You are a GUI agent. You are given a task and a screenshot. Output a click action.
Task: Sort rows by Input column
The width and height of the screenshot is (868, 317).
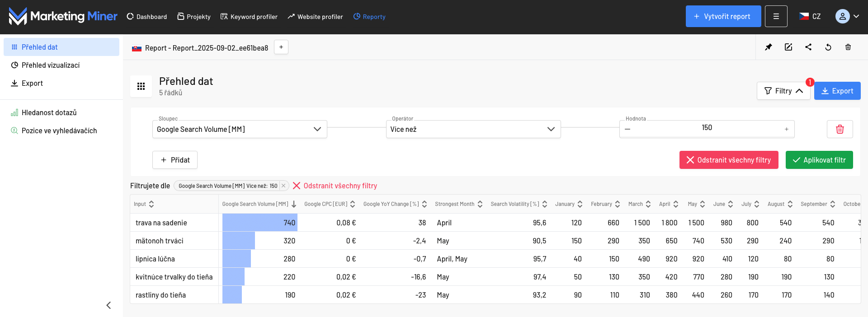(x=151, y=204)
